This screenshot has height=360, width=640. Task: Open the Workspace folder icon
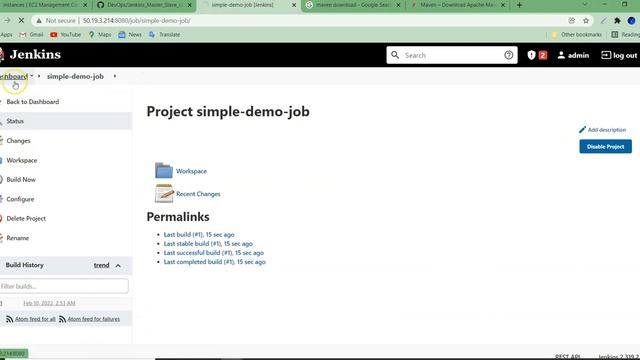tap(164, 170)
